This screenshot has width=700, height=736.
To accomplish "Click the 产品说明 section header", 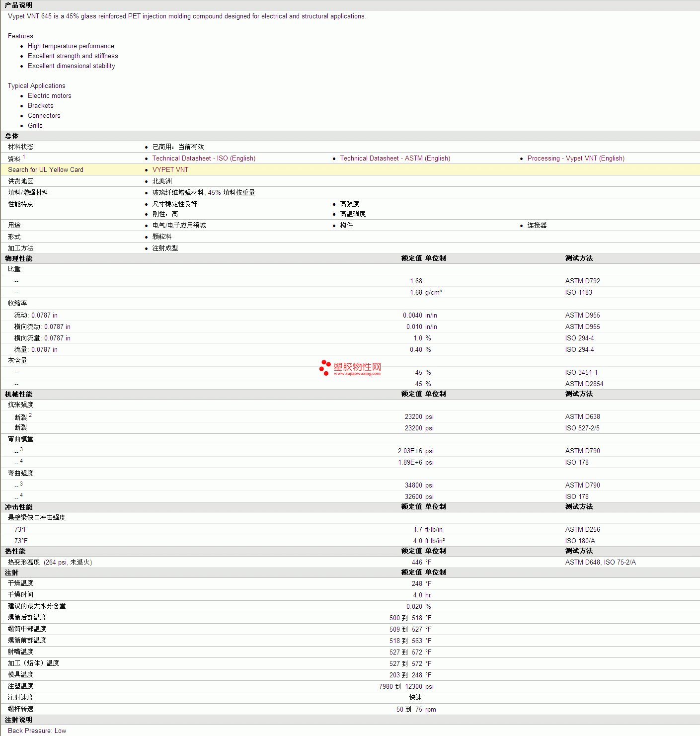I will (x=18, y=5).
